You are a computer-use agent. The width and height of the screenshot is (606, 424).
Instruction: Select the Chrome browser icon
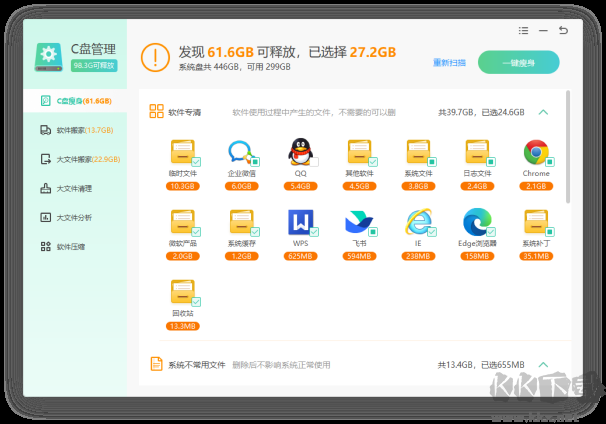(536, 152)
